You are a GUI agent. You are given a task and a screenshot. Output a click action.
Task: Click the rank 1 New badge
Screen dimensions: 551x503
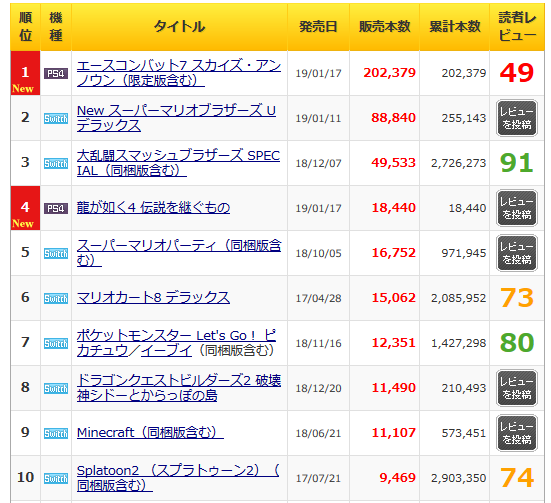pos(25,73)
